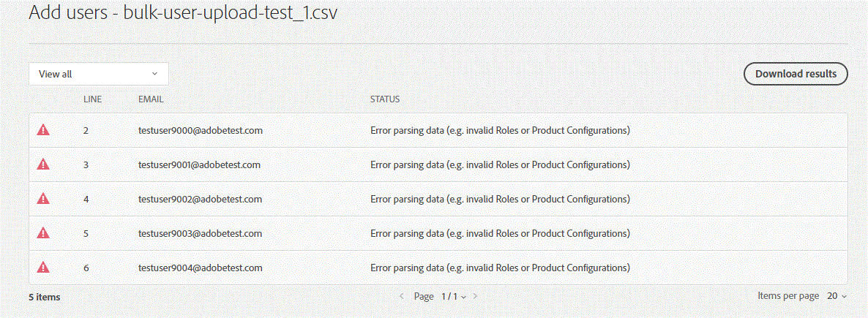Select the testuser9004@adobetest.com row
This screenshot has height=318, width=868.
[x=438, y=268]
